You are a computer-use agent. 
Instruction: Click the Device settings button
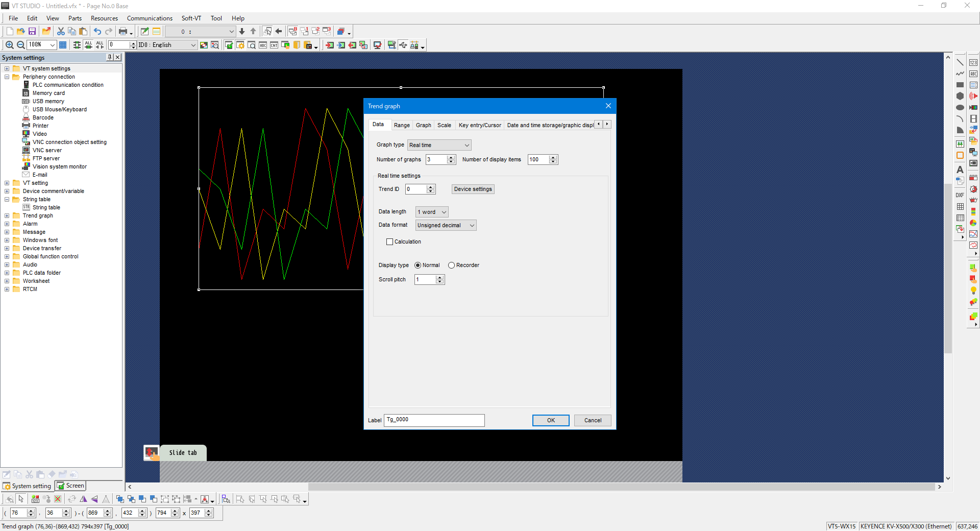click(x=473, y=189)
